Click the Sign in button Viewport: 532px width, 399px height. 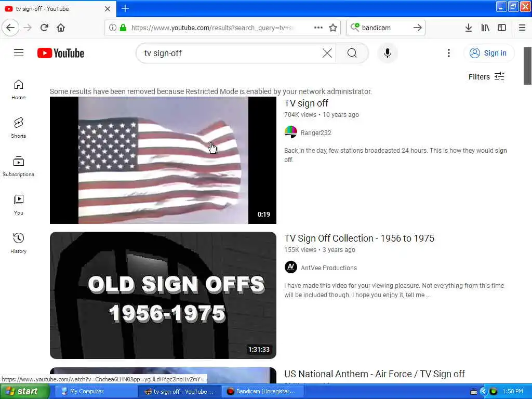(488, 53)
